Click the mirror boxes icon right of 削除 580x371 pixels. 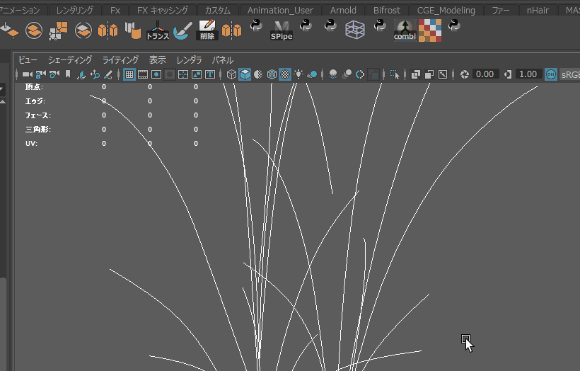click(232, 30)
